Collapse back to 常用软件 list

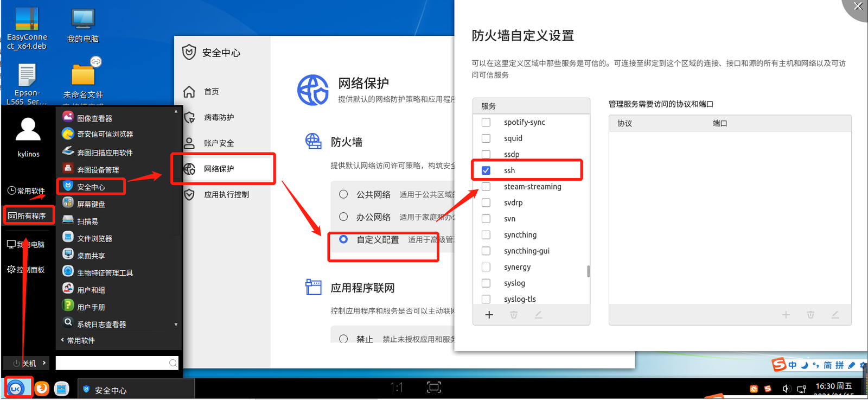[x=78, y=340]
